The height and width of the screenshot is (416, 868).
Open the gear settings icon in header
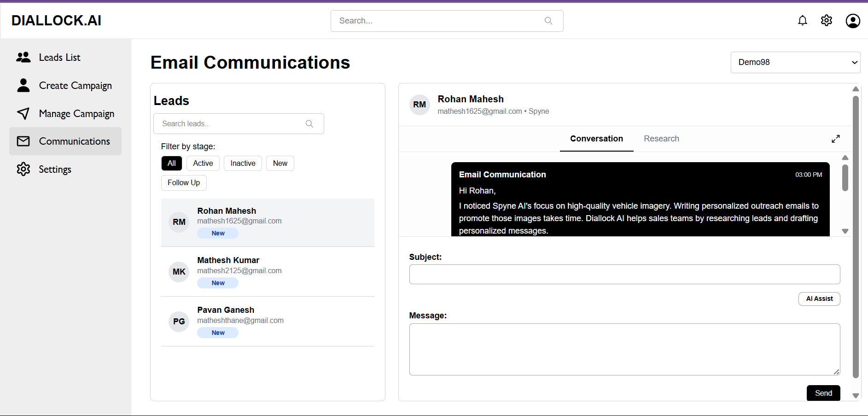click(x=827, y=21)
